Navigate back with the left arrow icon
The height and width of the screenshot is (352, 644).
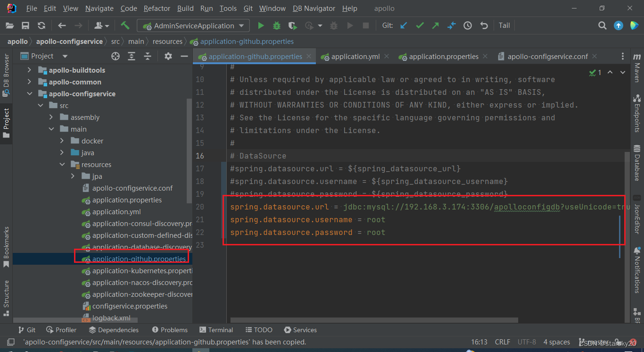62,25
